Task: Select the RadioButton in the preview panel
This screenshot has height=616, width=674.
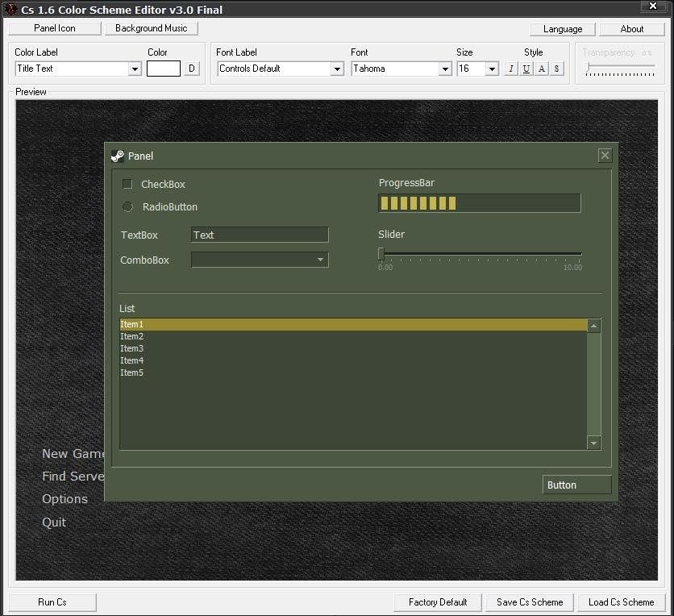Action: [x=127, y=206]
